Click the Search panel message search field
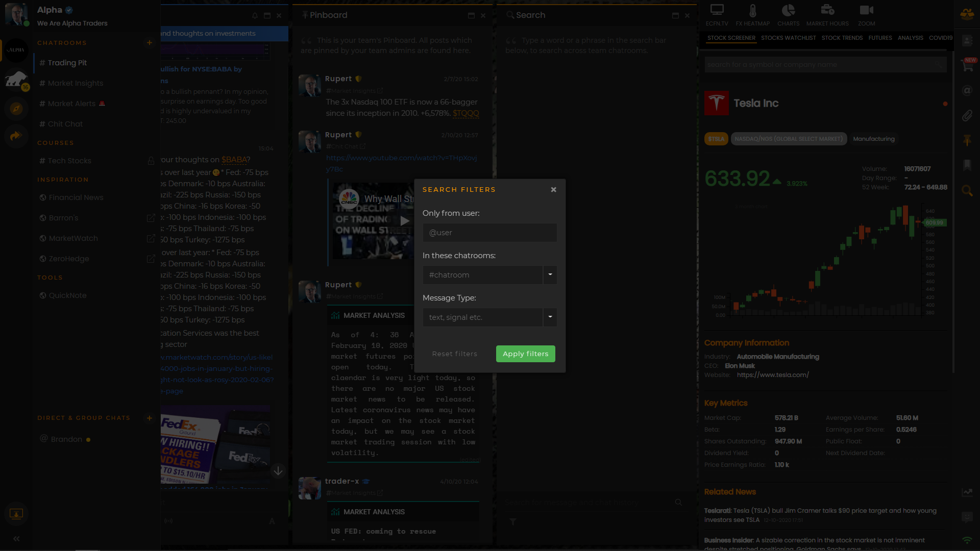Screen dimensions: 980x551 [x=588, y=503]
